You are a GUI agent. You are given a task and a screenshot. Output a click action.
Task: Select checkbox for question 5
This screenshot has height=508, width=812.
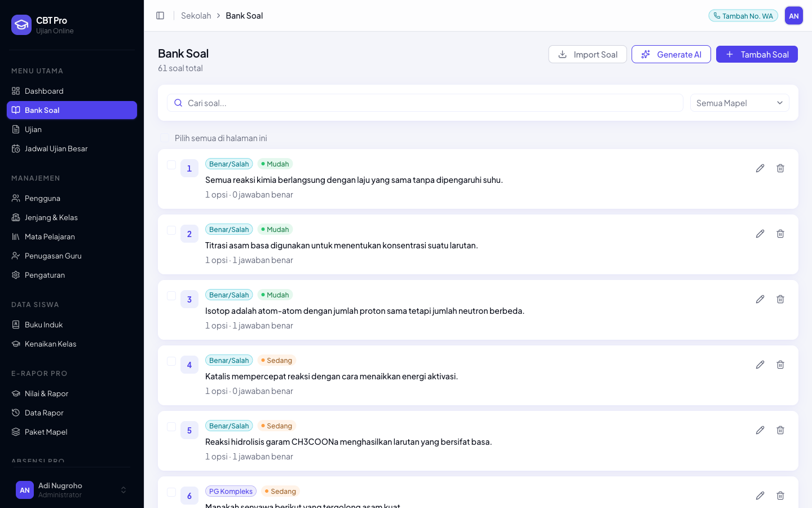click(171, 427)
